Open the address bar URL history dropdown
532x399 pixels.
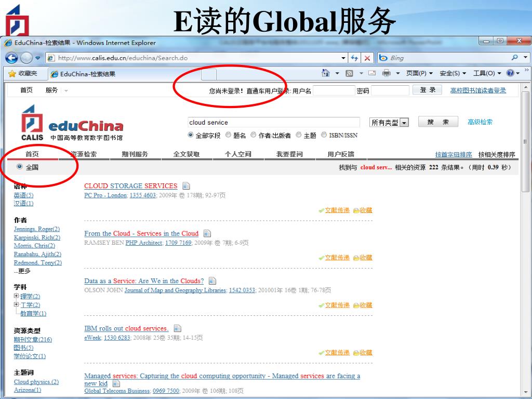(x=343, y=58)
